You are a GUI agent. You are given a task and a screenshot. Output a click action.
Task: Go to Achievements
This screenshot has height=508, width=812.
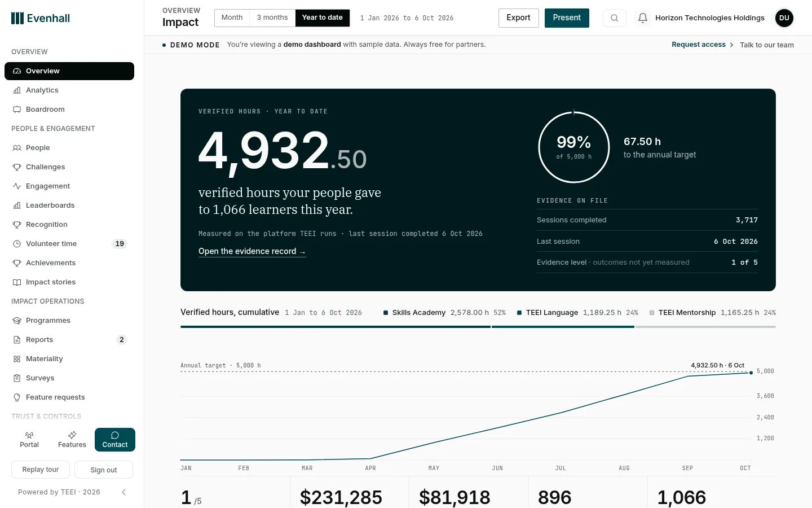point(69,263)
